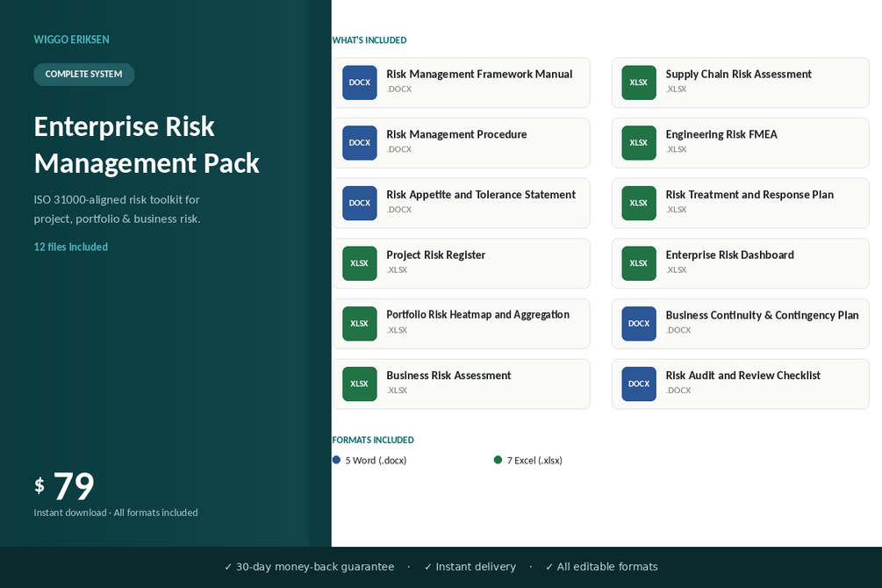
Task: Click the Portfolio Risk Heatmap and Aggregation title
Action: click(478, 314)
